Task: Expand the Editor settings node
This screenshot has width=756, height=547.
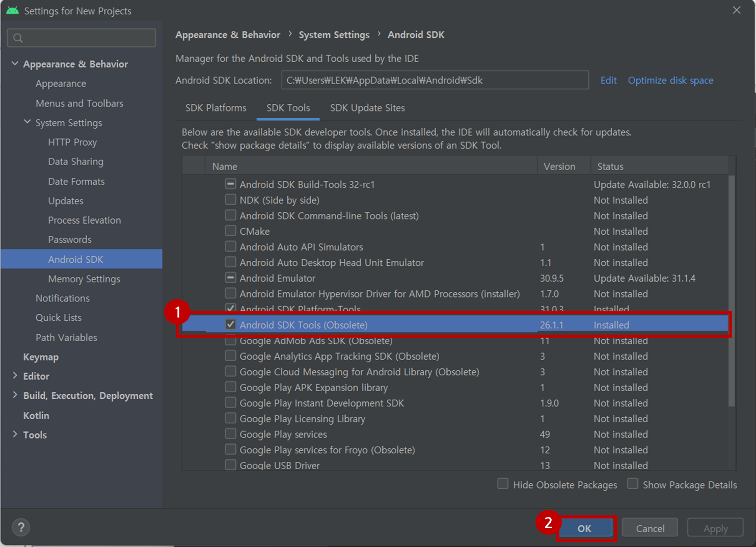Action: coord(15,376)
